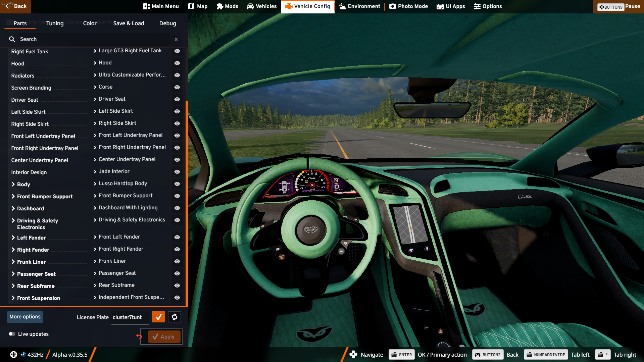This screenshot has height=362, width=644.
Task: Open Photo Mode
Action: coord(408,6)
